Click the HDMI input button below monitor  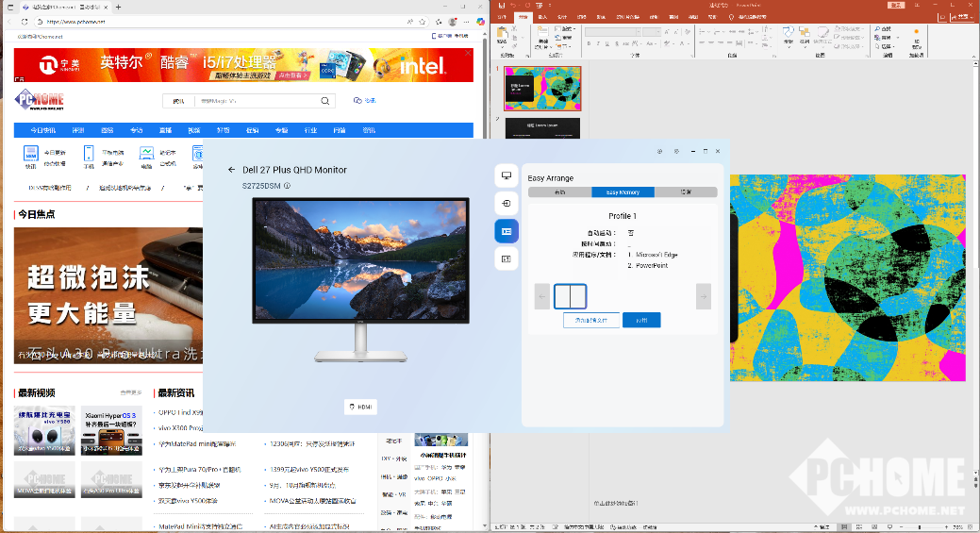360,407
